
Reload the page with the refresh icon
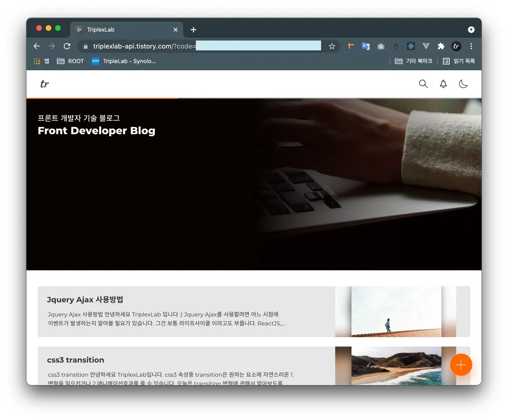tap(67, 46)
